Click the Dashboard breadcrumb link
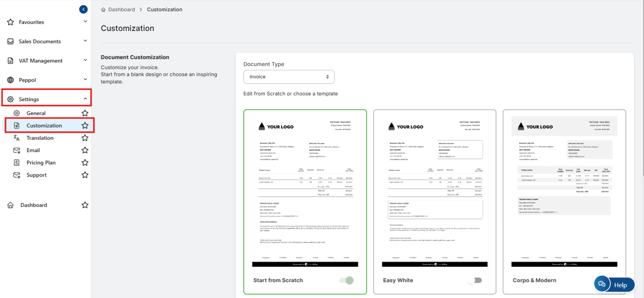 coord(121,10)
